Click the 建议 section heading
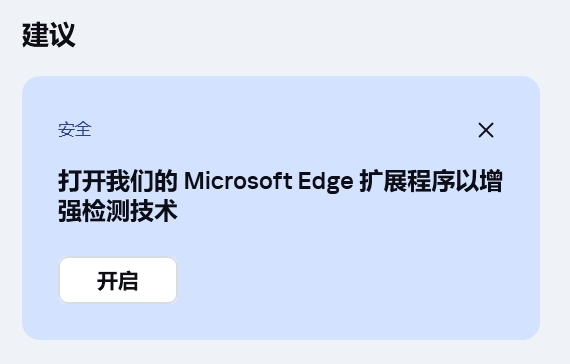 click(49, 35)
